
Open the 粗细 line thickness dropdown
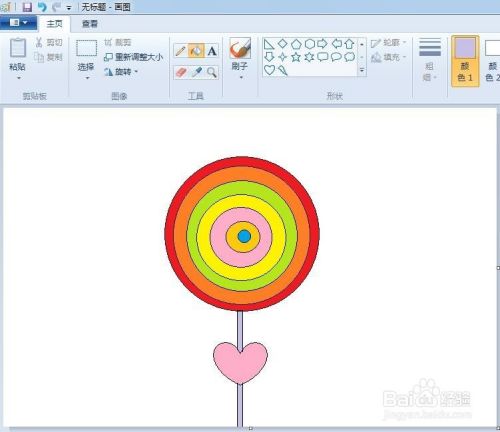[x=430, y=60]
